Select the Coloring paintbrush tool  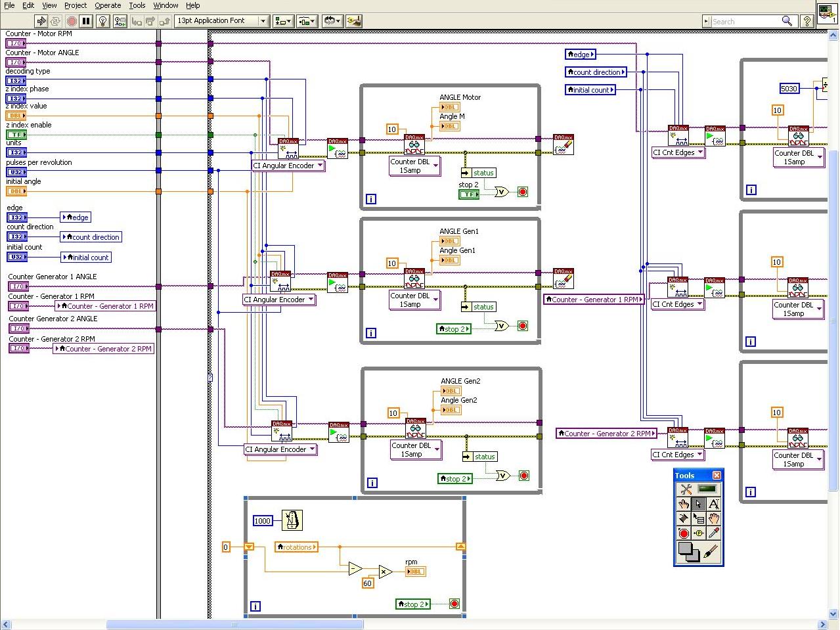click(711, 552)
